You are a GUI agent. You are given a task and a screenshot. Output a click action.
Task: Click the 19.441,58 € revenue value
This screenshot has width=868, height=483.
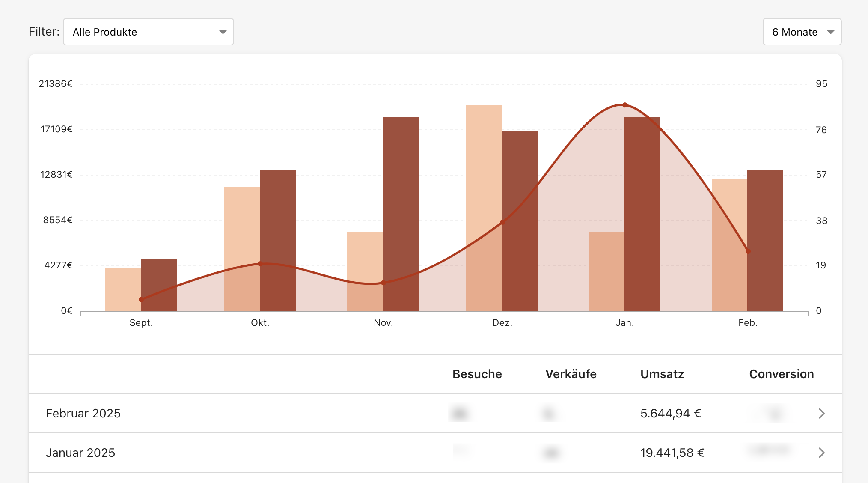point(672,453)
